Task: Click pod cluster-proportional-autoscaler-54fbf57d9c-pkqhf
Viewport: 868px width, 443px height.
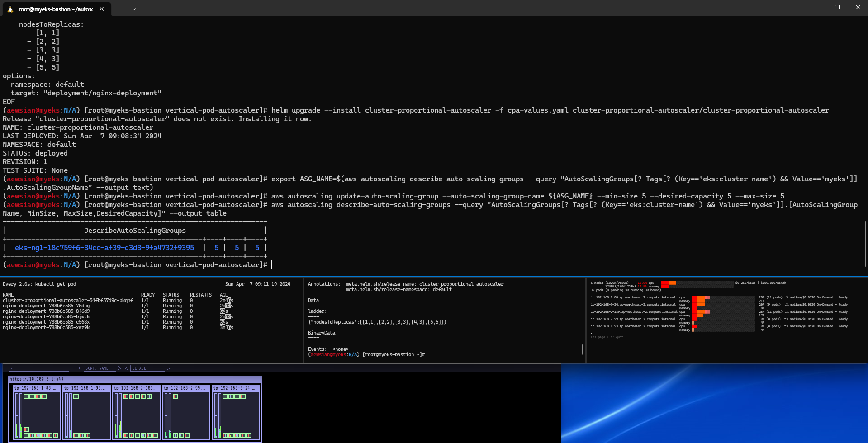Action: (68, 301)
